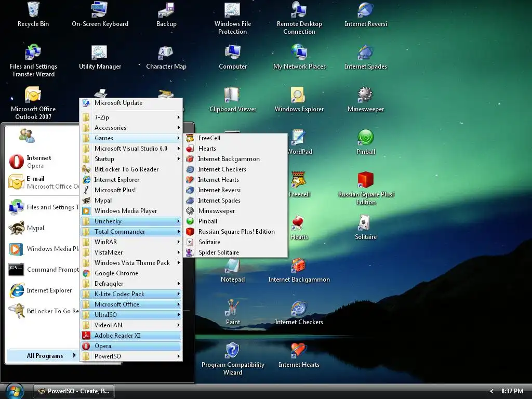This screenshot has width=532, height=399.
Task: Open Paint desktop icon
Action: 233,312
